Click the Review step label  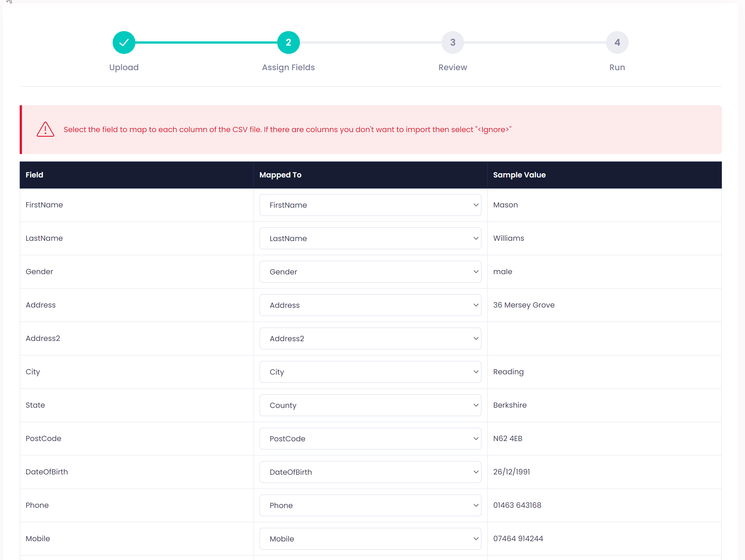coord(453,67)
